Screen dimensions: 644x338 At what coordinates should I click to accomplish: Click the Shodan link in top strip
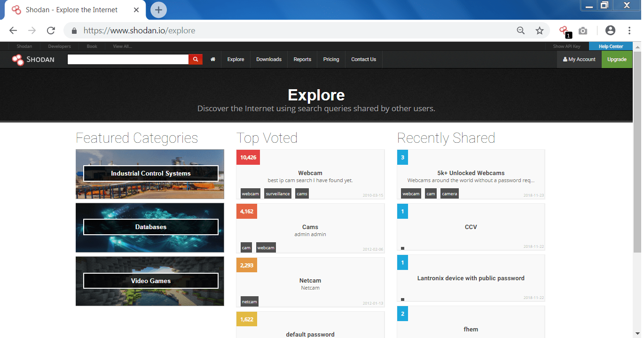coord(24,46)
